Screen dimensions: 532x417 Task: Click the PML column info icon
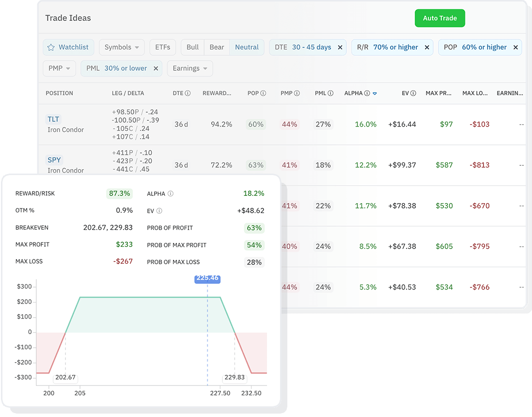click(x=330, y=93)
